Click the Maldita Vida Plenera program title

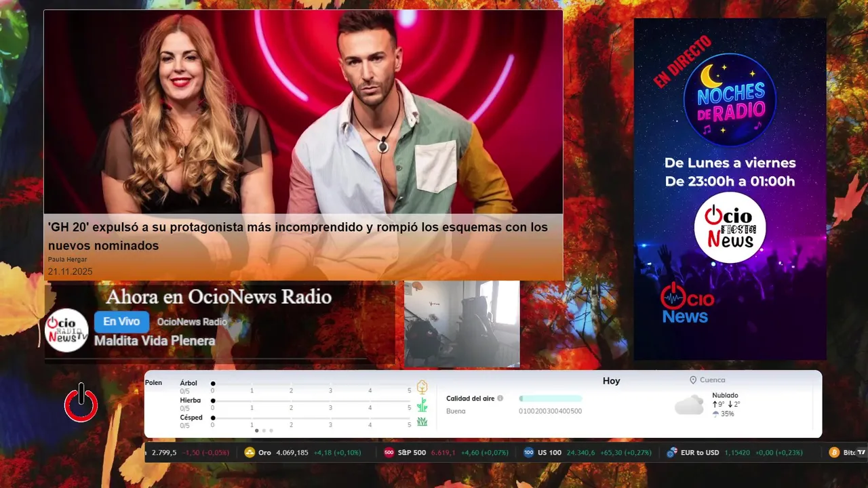point(155,341)
